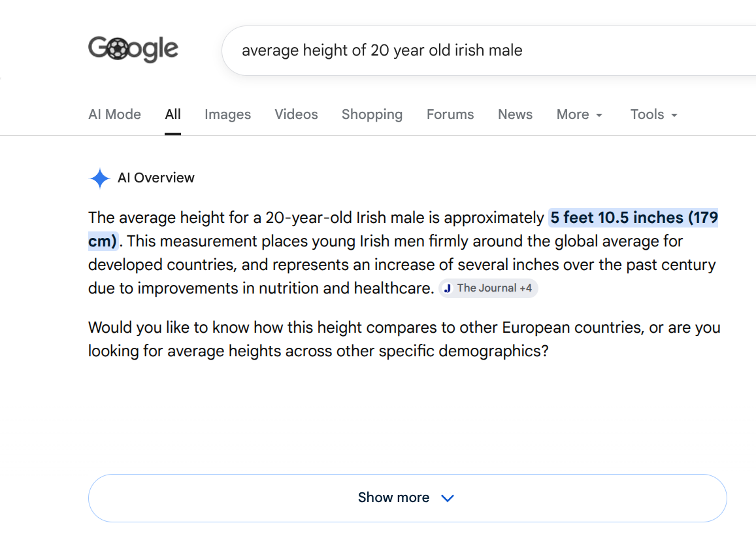Open the News tab
756x540 pixels.
tap(515, 114)
